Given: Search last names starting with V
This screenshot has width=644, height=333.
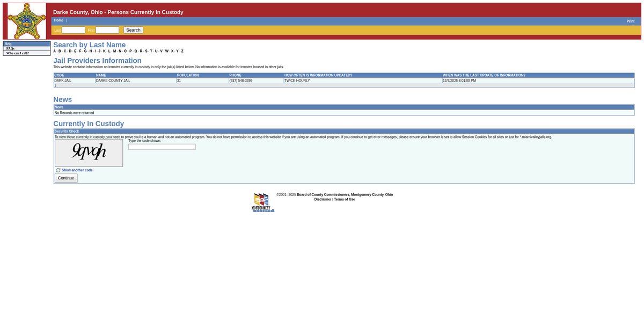Looking at the screenshot, I should (x=161, y=51).
